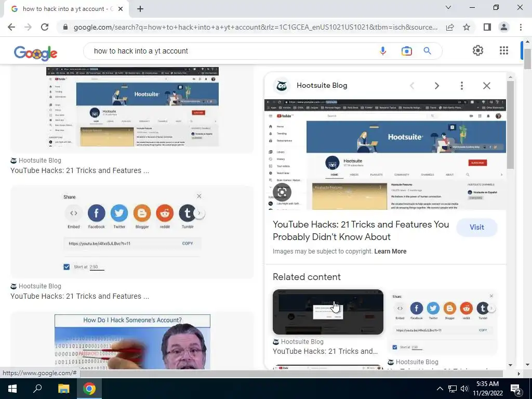Open the Share dialog result image

pos(132,232)
